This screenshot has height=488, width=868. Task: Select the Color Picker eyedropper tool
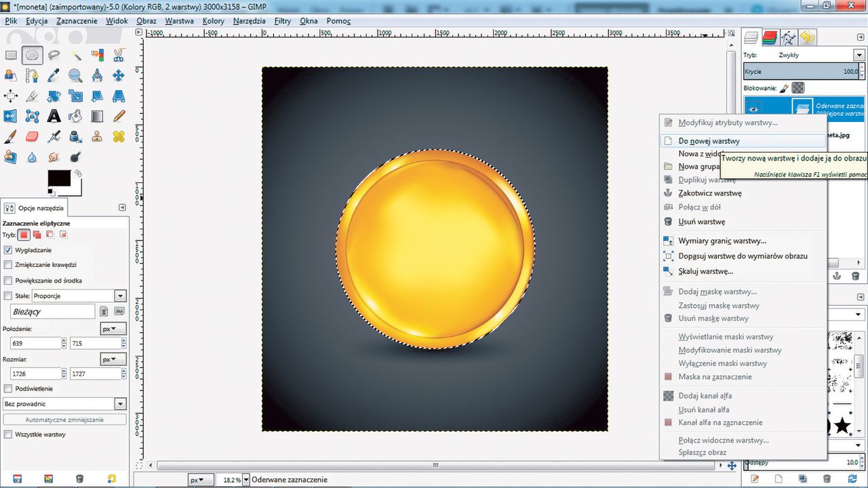click(54, 76)
